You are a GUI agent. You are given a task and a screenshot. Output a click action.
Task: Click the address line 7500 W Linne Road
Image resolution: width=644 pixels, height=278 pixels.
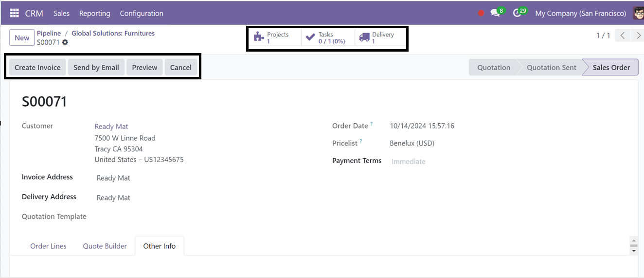click(x=125, y=138)
